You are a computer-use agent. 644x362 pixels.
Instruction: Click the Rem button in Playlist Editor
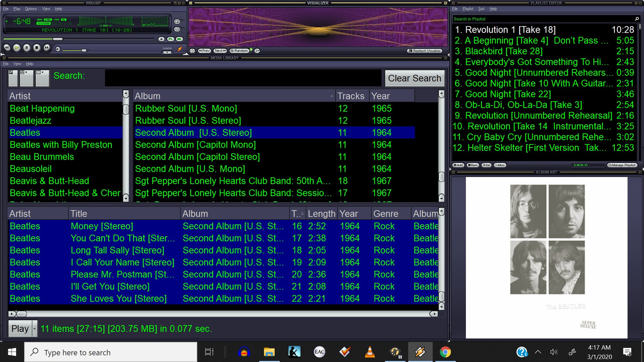472,165
